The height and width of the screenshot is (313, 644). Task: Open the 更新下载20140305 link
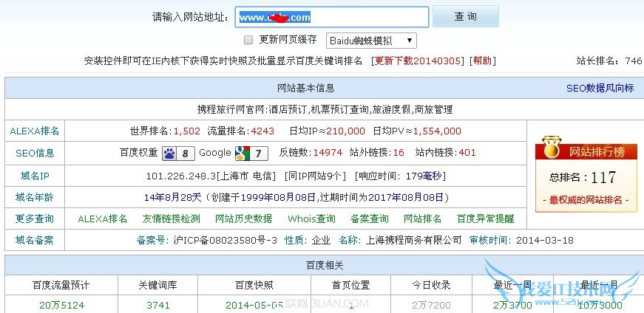click(417, 61)
